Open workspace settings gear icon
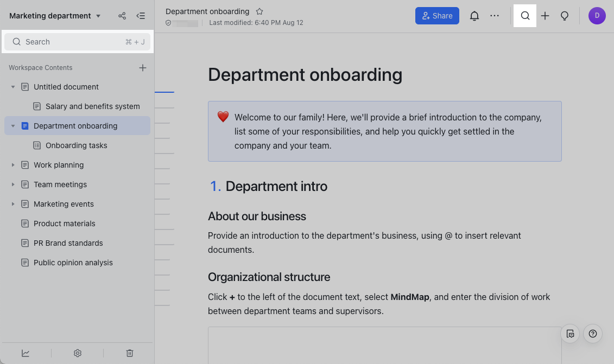The height and width of the screenshot is (364, 614). pyautogui.click(x=78, y=353)
